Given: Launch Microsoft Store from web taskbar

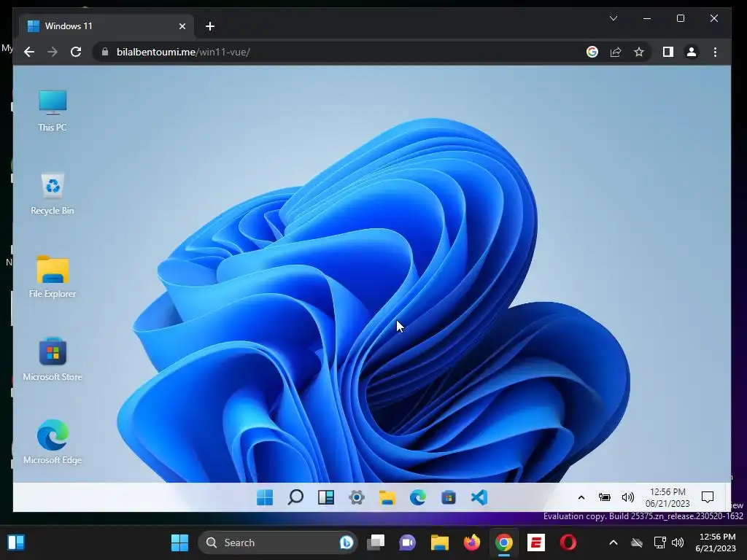Looking at the screenshot, I should point(449,497).
